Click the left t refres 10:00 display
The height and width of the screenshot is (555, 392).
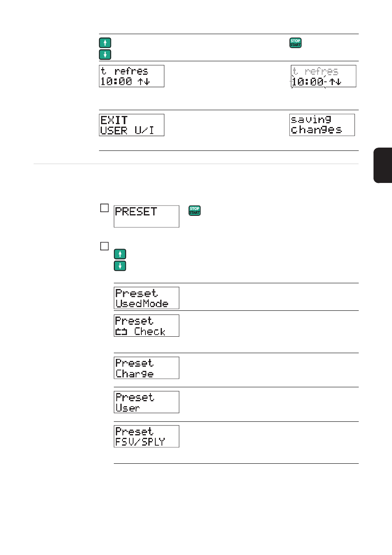(x=131, y=76)
